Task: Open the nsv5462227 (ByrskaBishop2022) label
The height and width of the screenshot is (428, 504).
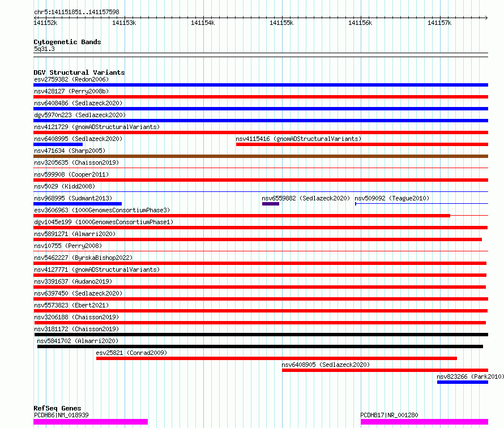Action: [x=83, y=258]
